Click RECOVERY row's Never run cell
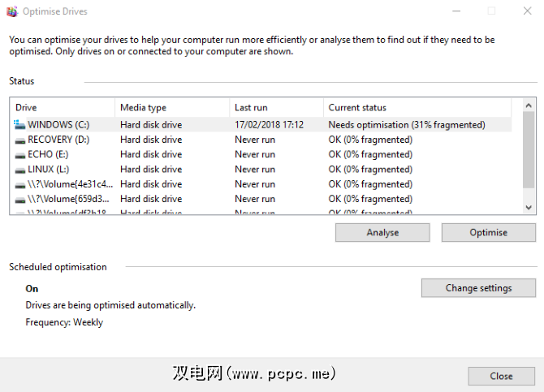 255,140
